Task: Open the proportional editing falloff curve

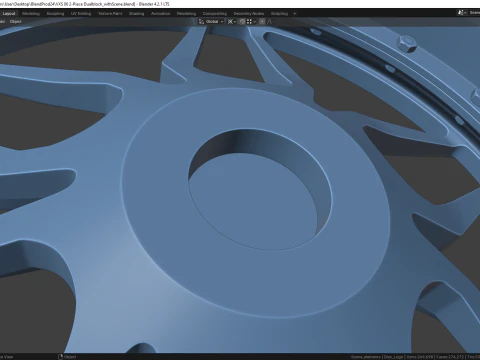Action: [269, 21]
